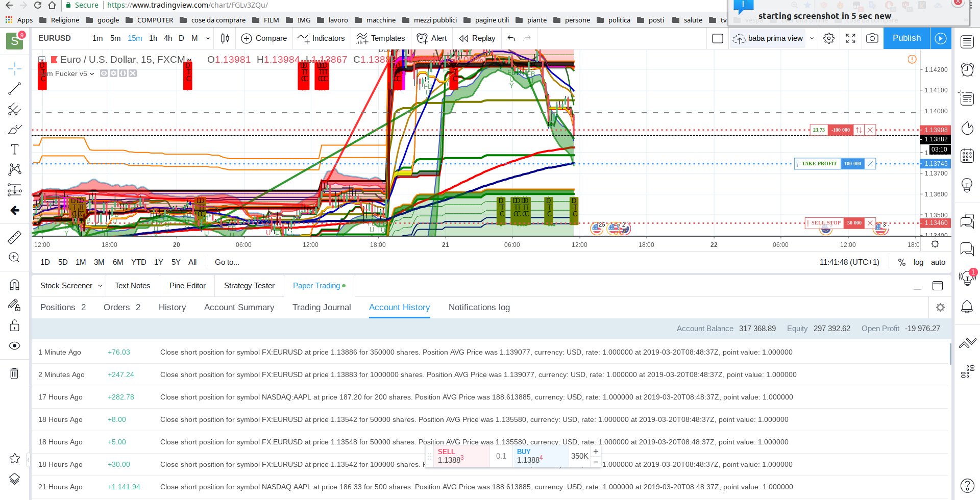Open the Text Notes tab

coord(132,286)
